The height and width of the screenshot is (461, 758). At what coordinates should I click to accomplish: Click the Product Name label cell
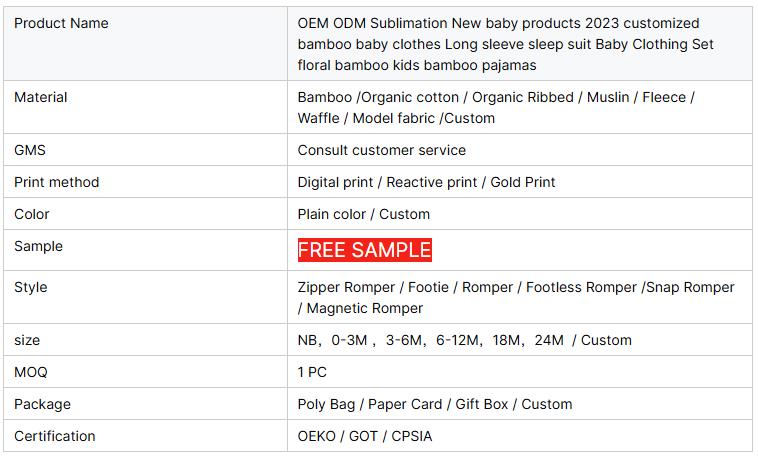[61, 23]
